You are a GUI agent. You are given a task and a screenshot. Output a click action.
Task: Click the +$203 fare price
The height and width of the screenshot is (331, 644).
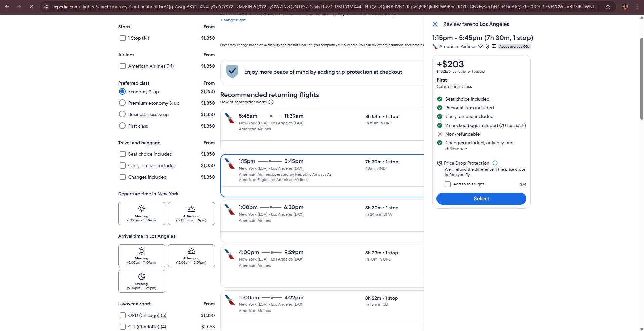[x=450, y=64]
